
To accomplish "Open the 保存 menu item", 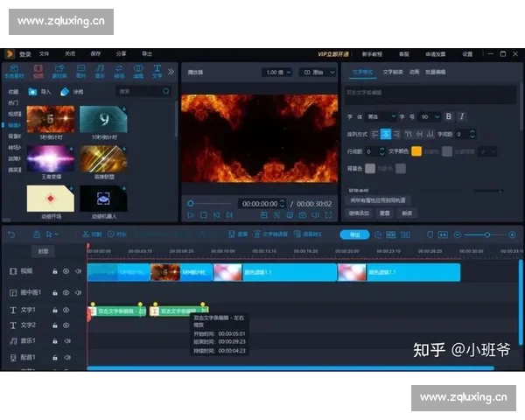I will [x=95, y=53].
